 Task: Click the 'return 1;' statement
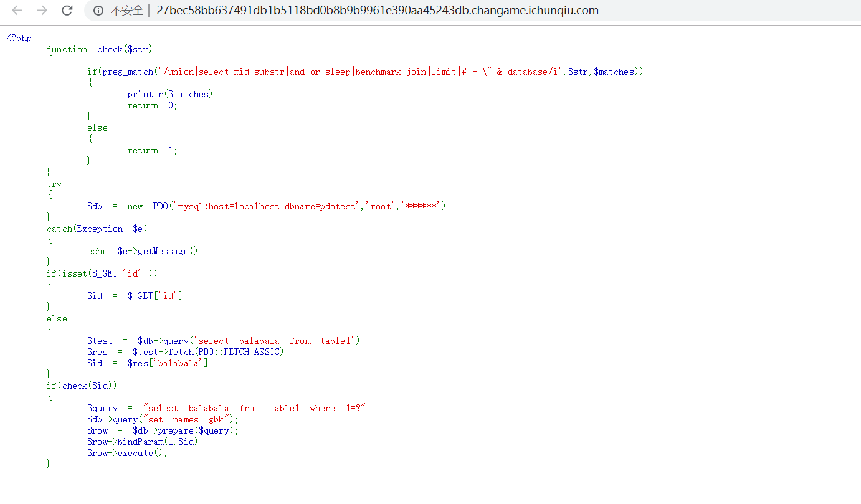(x=152, y=150)
